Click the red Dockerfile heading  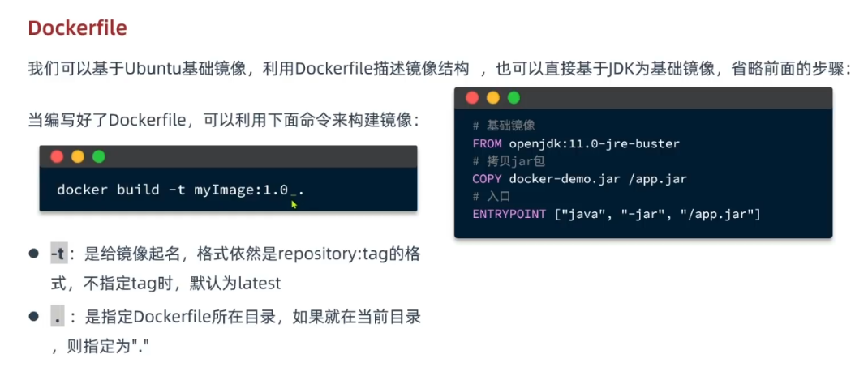[x=77, y=28]
